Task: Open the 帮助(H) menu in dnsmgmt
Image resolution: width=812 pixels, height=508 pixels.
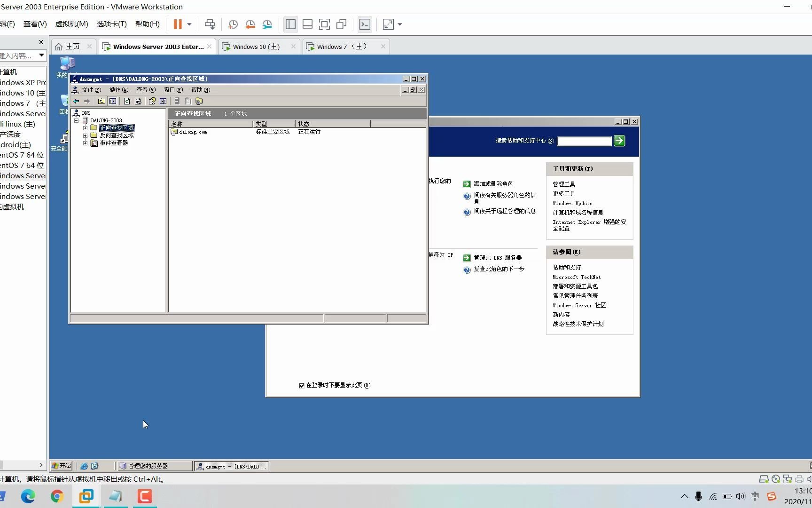Action: click(x=200, y=90)
